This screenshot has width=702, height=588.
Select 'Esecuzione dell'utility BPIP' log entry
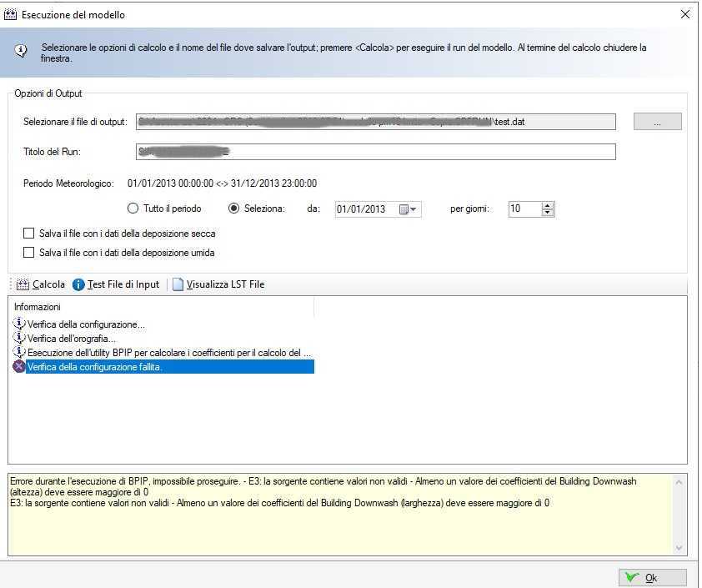tap(167, 353)
